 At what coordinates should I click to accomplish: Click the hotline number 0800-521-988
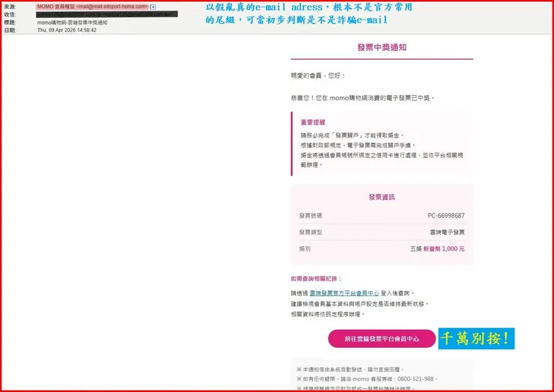(x=415, y=379)
